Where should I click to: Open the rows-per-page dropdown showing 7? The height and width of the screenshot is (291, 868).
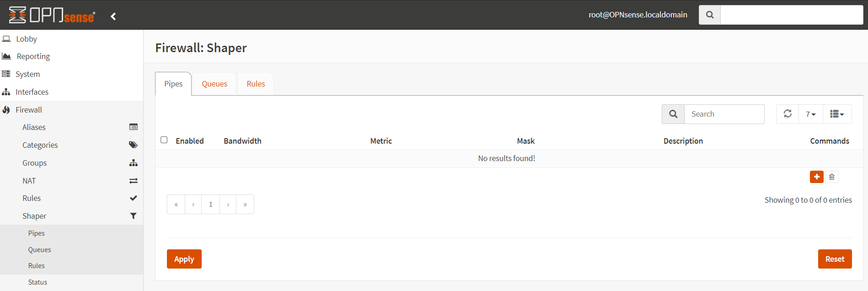[810, 114]
